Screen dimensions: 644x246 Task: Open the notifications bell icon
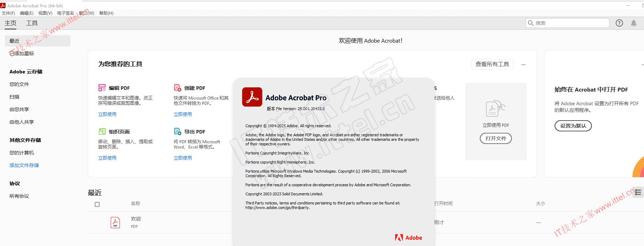[x=634, y=23]
